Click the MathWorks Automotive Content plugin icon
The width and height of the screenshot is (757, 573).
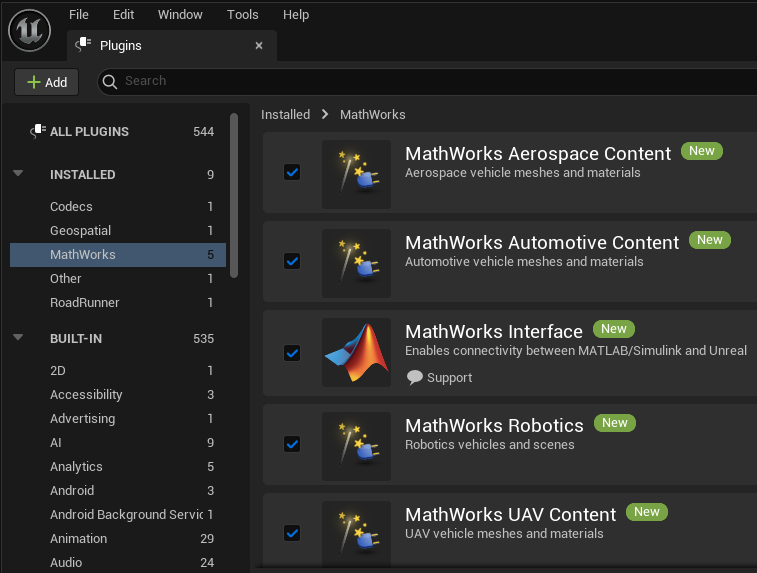click(356, 263)
